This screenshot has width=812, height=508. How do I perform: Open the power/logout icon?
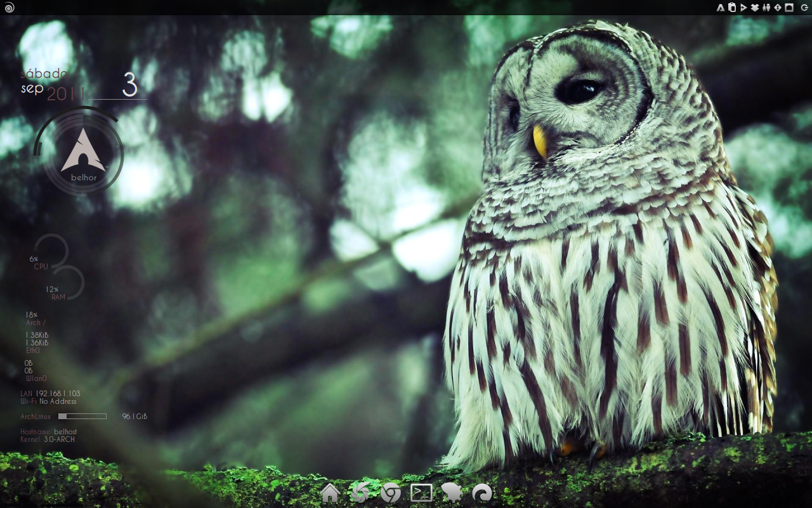point(804,8)
